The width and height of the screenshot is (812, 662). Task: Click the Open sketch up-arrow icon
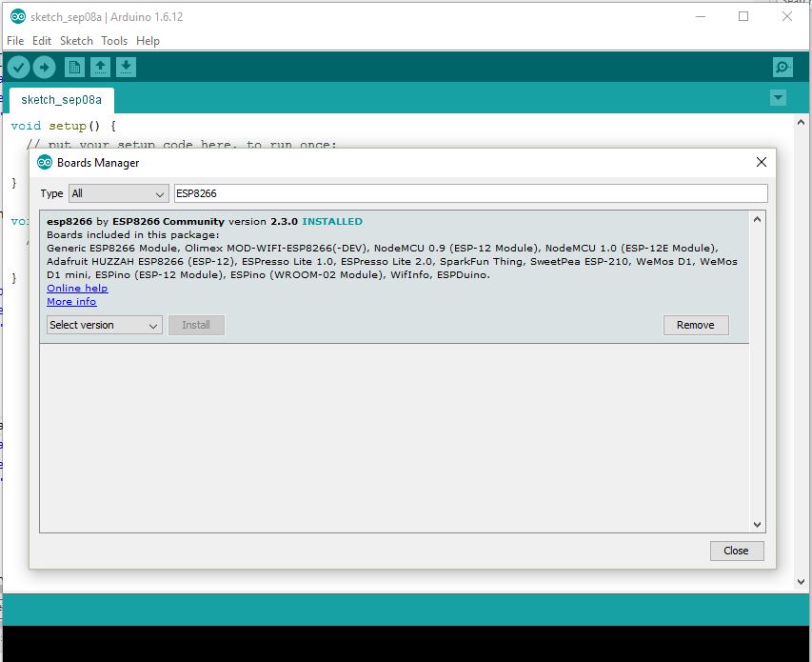(x=100, y=67)
